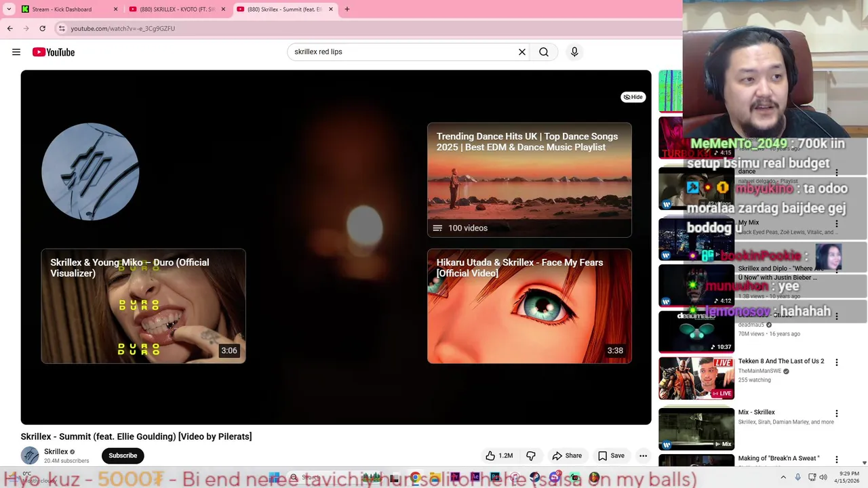
Task: Go back with the browser back arrow
Action: pos(9,28)
